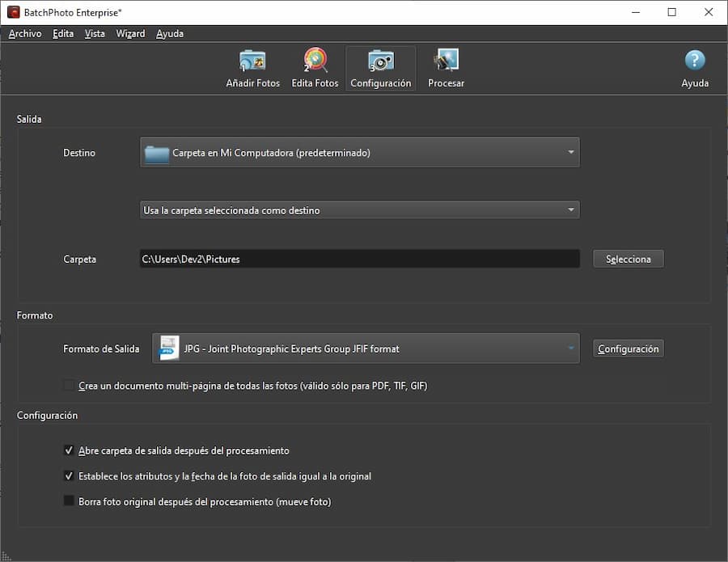The image size is (728, 562).
Task: Start the Procesar step
Action: click(446, 69)
